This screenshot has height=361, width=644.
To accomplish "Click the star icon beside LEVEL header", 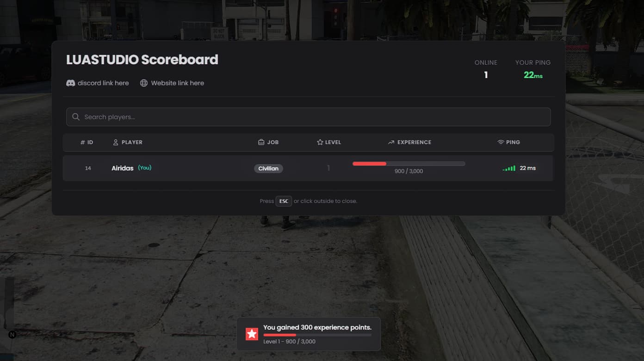I will 319,142.
